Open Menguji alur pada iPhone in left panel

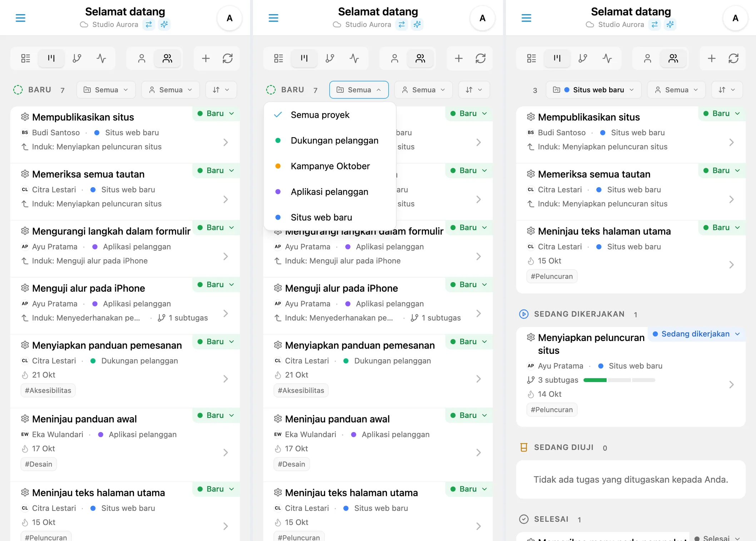(125, 305)
